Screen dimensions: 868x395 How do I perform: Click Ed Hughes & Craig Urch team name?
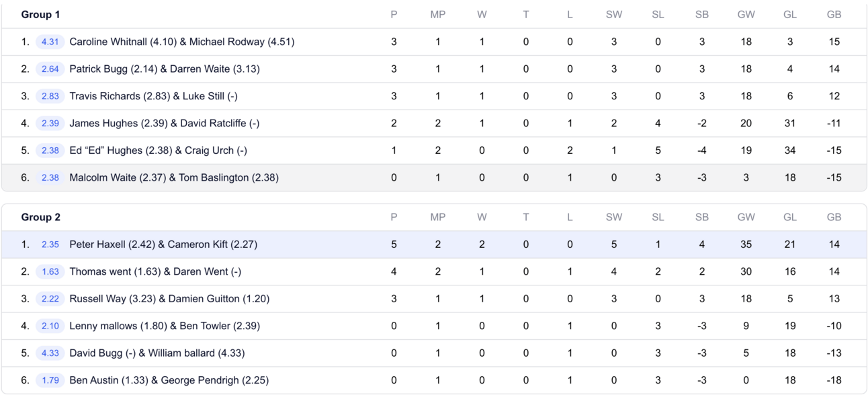158,150
